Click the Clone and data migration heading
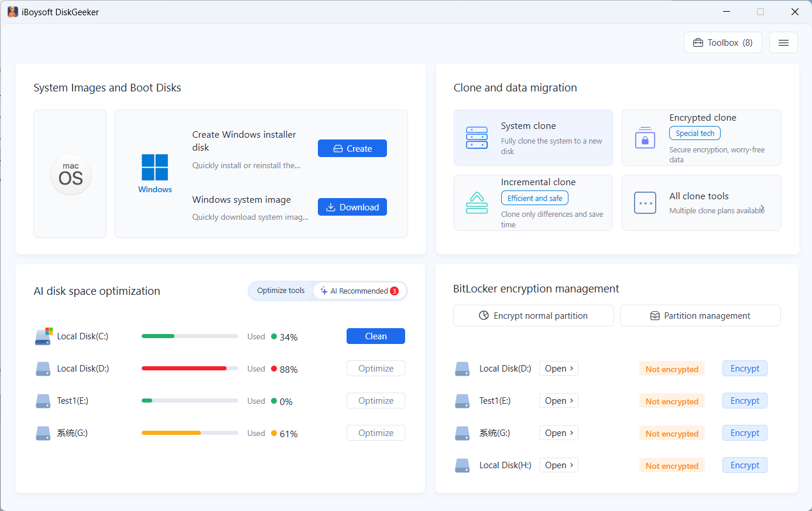The image size is (812, 511). pyautogui.click(x=515, y=88)
